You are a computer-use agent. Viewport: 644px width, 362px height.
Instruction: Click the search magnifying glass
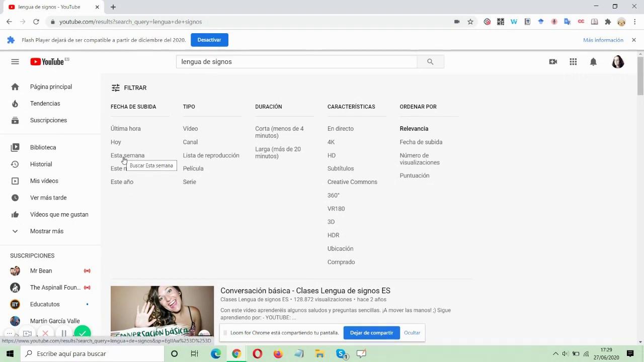click(430, 61)
